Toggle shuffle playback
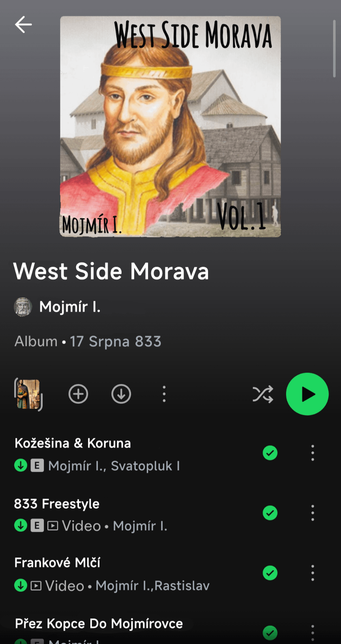341x644 pixels. (263, 394)
